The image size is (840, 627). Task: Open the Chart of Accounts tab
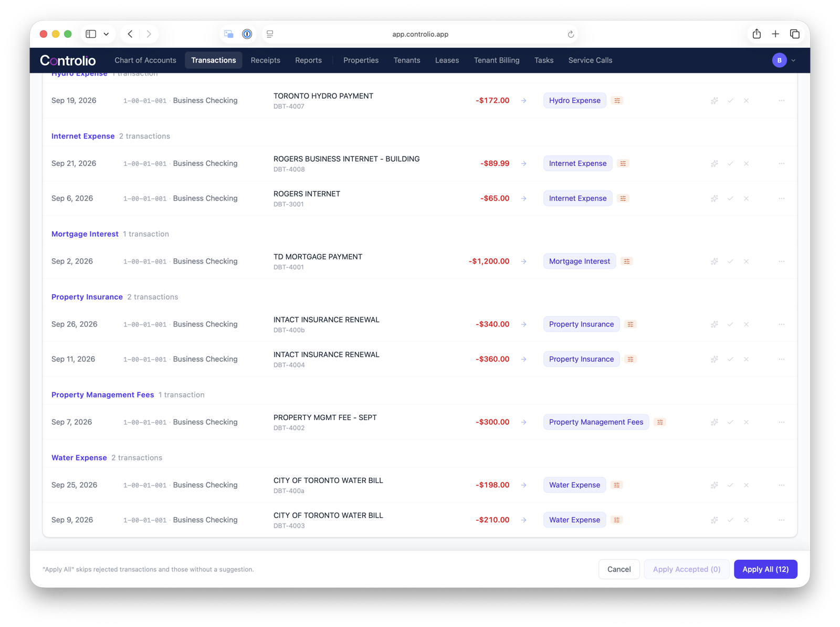pyautogui.click(x=145, y=60)
